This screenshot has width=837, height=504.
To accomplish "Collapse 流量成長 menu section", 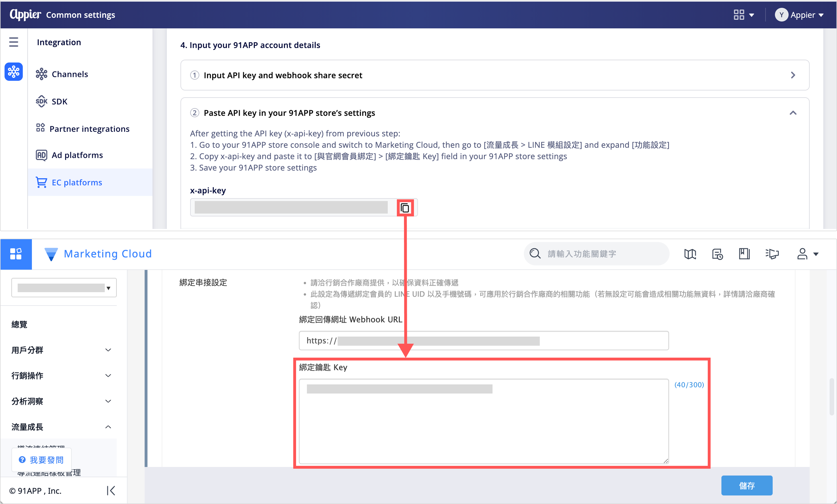I will click(61, 427).
